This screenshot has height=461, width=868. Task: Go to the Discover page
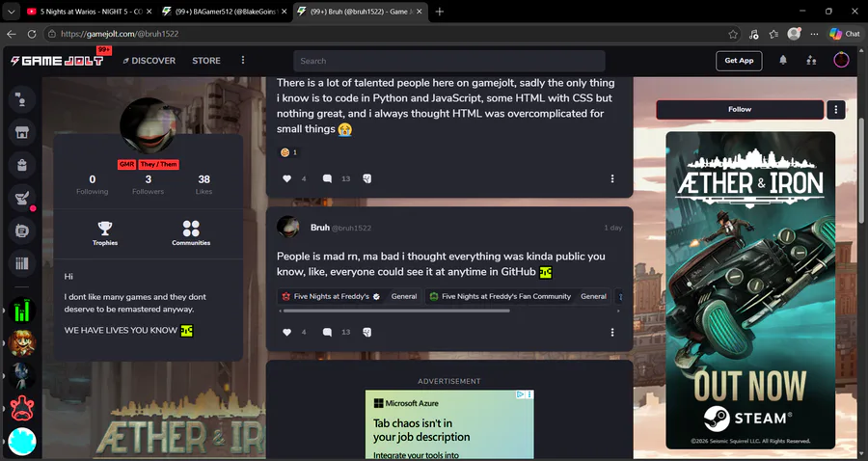[149, 61]
